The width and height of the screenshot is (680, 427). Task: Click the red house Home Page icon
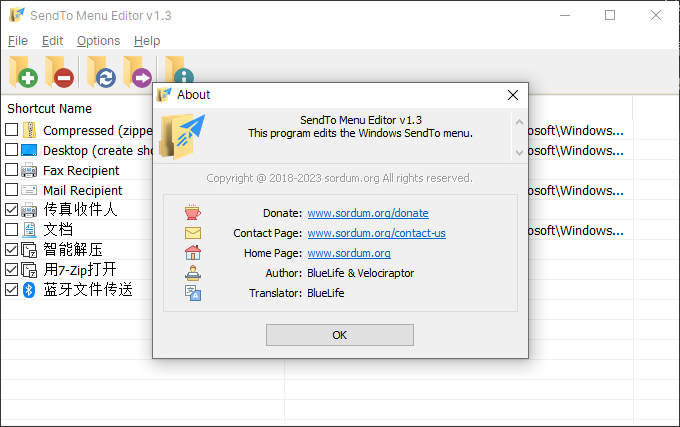tap(193, 253)
